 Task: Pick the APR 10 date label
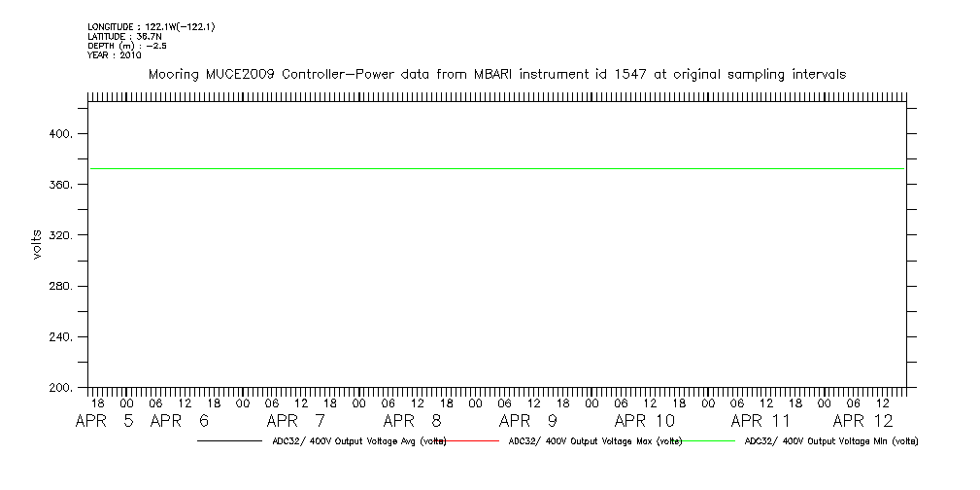(645, 422)
